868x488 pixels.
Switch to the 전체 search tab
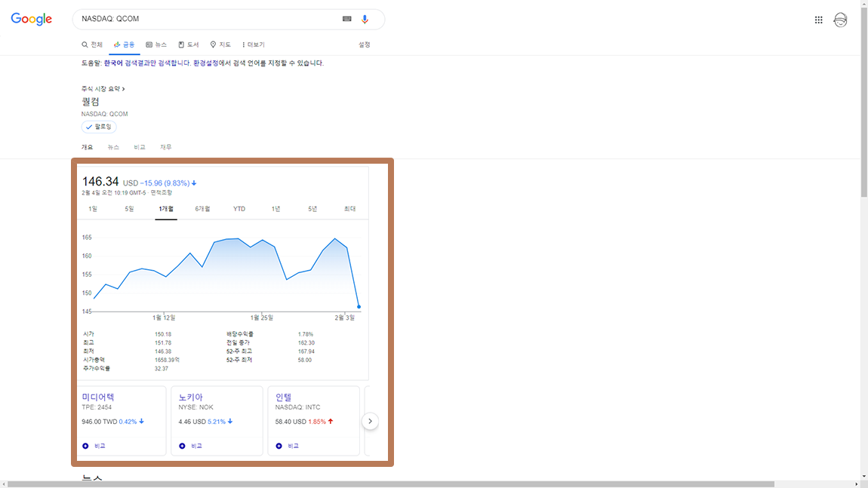tap(92, 45)
